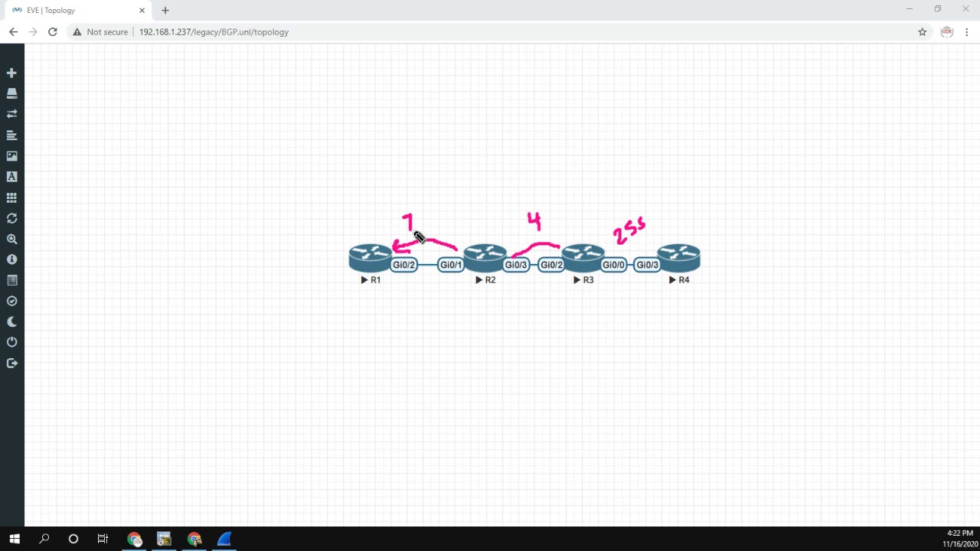980x551 pixels.
Task: Refresh the topology using sidebar icon
Action: (11, 218)
